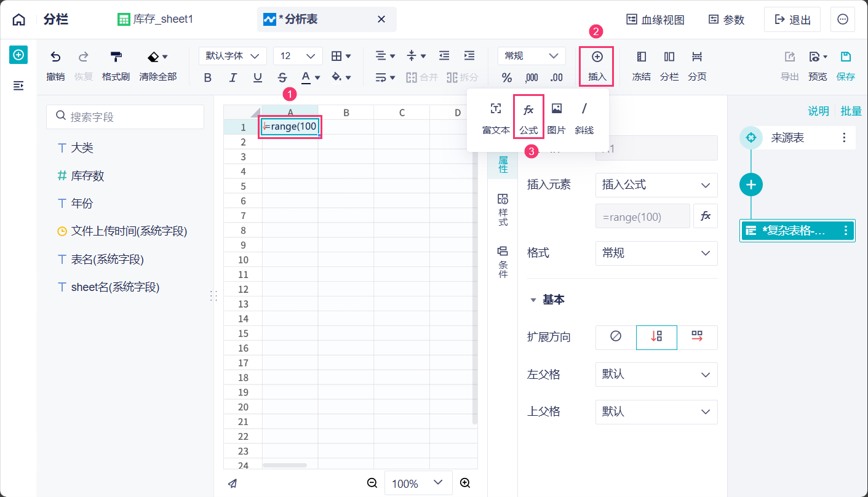Open the outline list icon in left sidebar

click(x=18, y=85)
